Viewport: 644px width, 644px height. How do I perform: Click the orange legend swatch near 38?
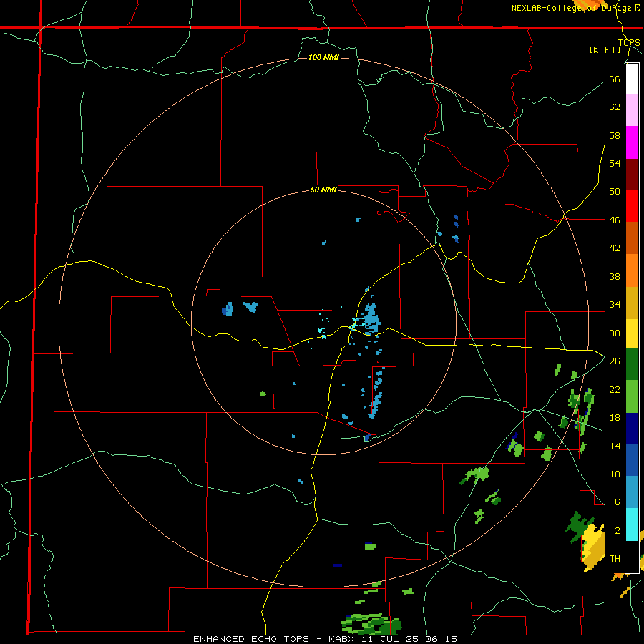632,270
